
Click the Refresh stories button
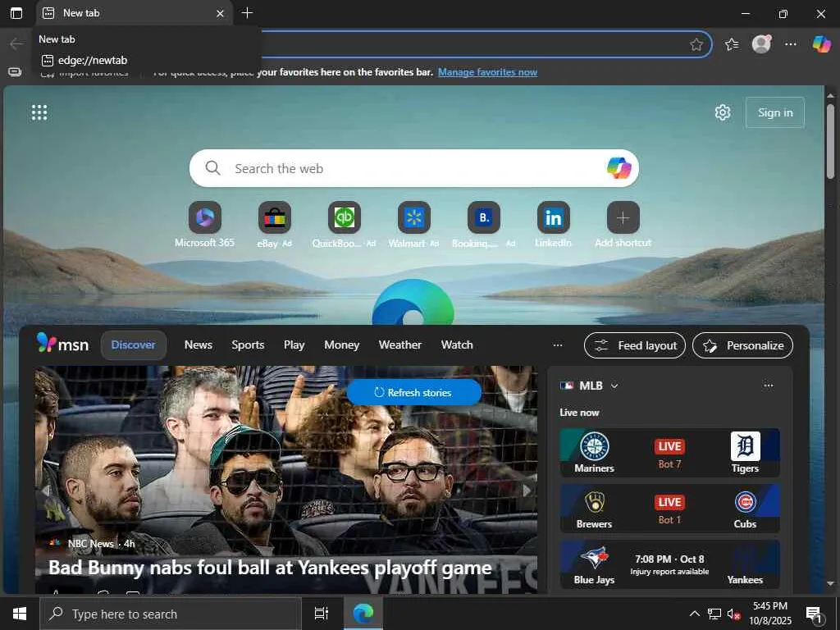[413, 393]
